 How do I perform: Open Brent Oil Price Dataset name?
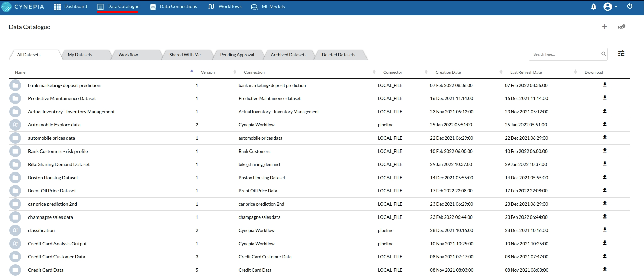click(x=52, y=191)
